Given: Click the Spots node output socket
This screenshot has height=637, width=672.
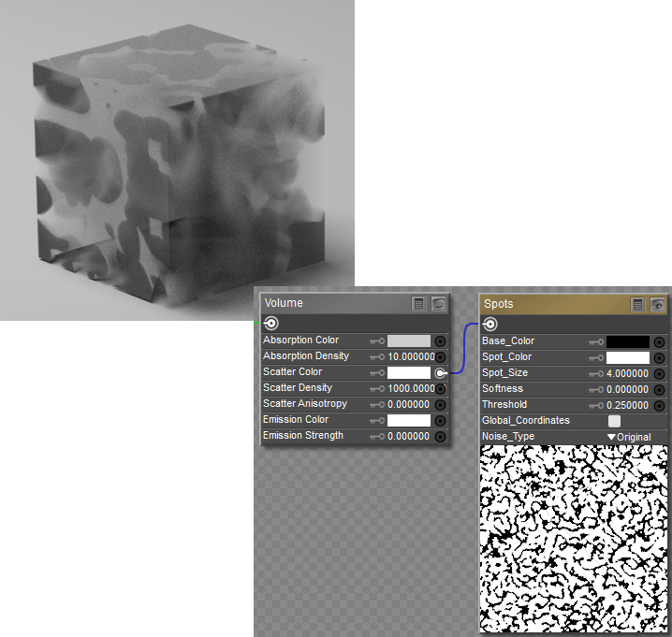Looking at the screenshot, I should [x=489, y=324].
